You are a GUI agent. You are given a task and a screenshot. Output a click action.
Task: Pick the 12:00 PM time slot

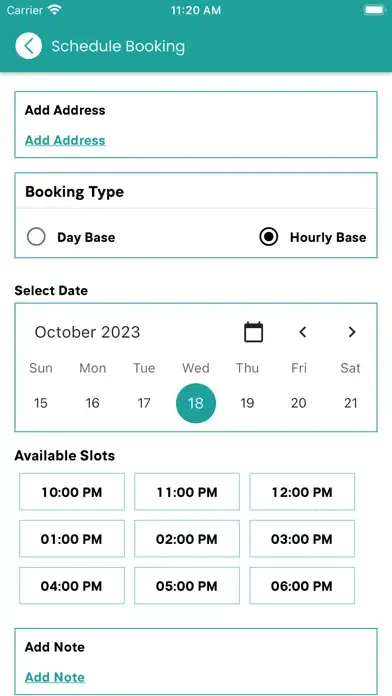coord(302,492)
